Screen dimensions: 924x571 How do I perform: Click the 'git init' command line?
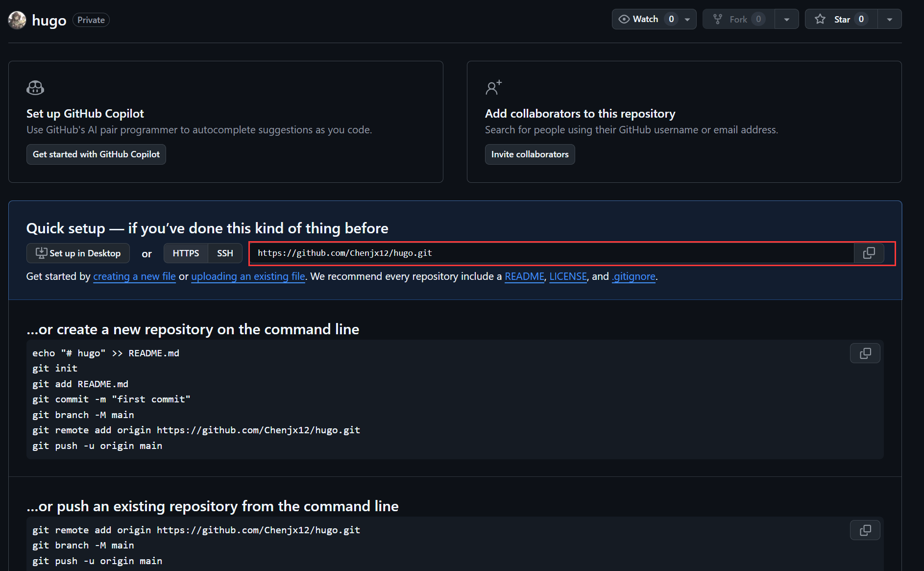tap(55, 369)
